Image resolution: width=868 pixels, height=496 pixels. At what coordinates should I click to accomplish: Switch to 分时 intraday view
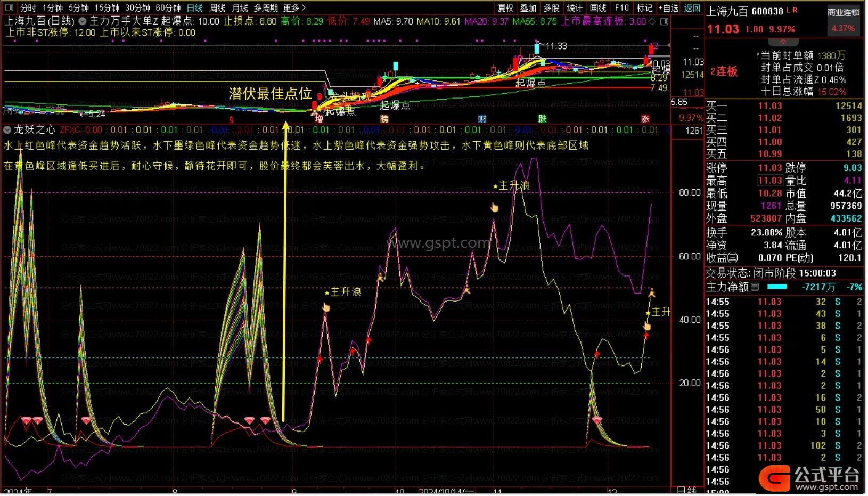[x=28, y=7]
